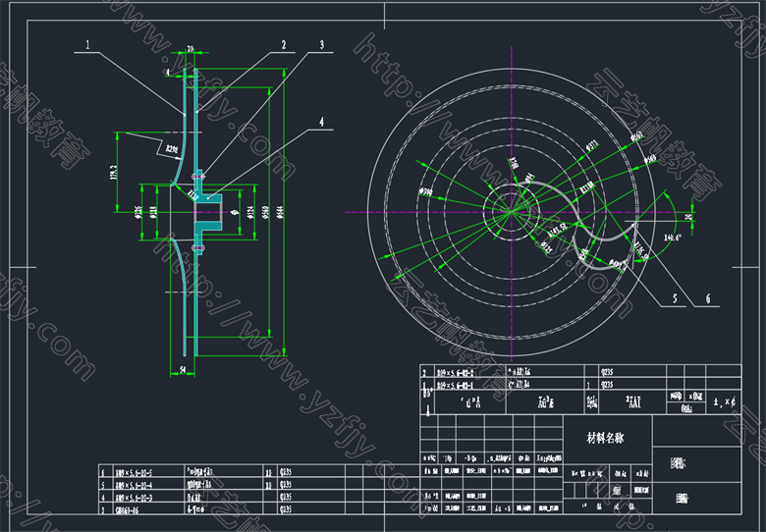The width and height of the screenshot is (766, 532).
Task: Click the R298 radius dimension label
Action: (x=172, y=149)
